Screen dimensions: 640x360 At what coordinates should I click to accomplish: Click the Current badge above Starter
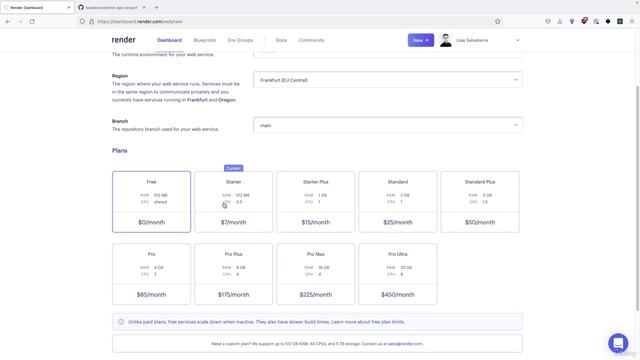point(233,168)
